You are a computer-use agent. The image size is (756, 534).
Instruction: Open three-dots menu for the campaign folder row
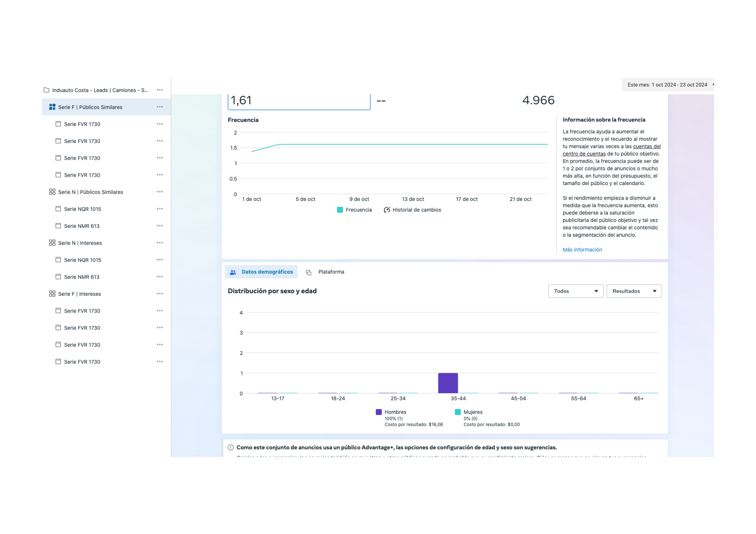(160, 90)
